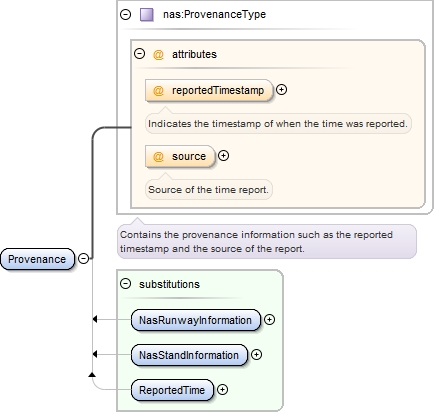Click 'Source of the time report.' annotation
Viewport: 435px width, 413px height.
(x=209, y=190)
